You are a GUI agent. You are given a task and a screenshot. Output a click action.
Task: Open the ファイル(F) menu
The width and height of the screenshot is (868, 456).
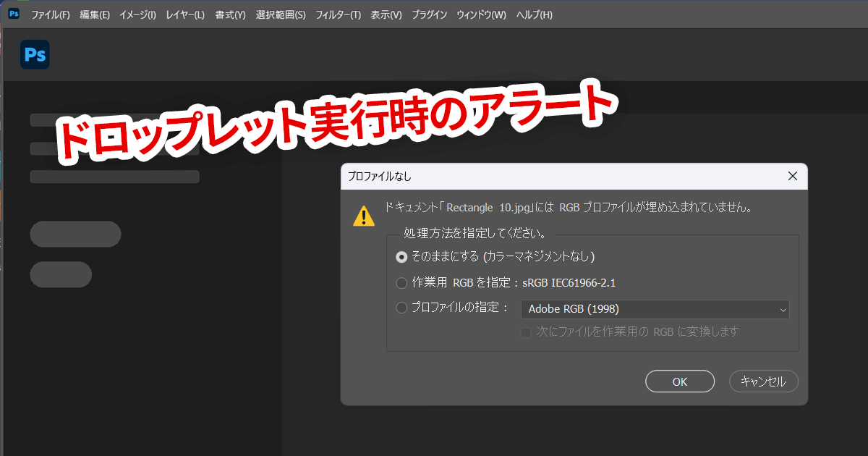pos(51,14)
